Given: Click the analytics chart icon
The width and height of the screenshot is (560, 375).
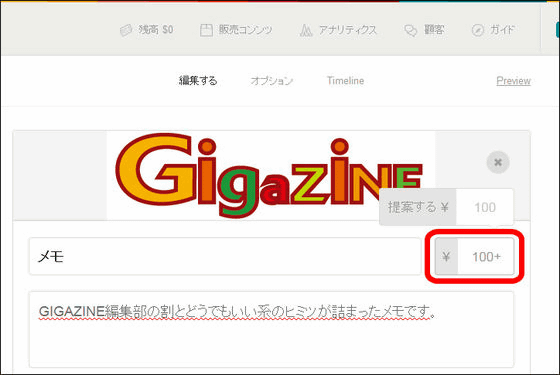Looking at the screenshot, I should pos(306,30).
